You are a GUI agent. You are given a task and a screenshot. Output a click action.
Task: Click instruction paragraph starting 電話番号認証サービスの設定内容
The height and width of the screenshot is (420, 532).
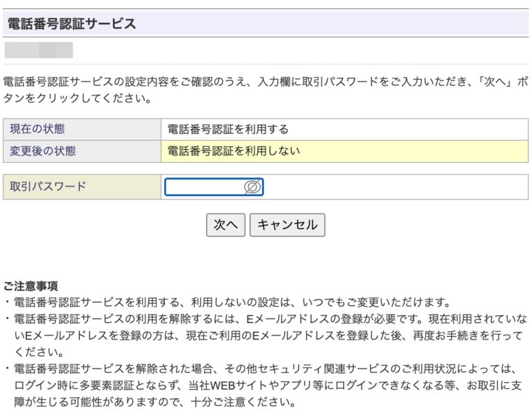pyautogui.click(x=263, y=82)
